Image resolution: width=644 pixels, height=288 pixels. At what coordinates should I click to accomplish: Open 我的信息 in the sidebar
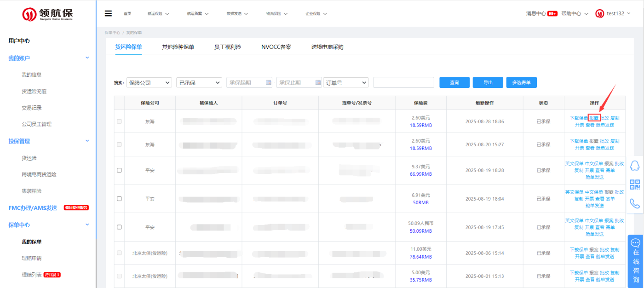click(32, 75)
